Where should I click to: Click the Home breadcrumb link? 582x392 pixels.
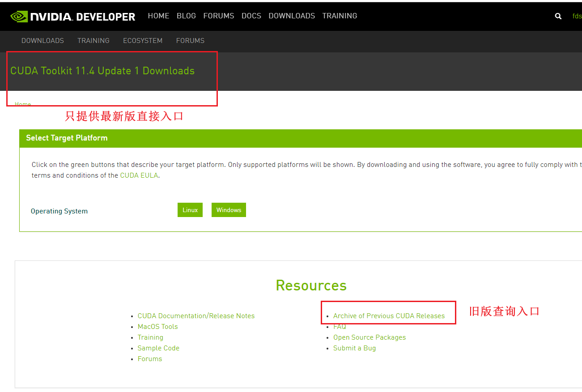click(23, 104)
